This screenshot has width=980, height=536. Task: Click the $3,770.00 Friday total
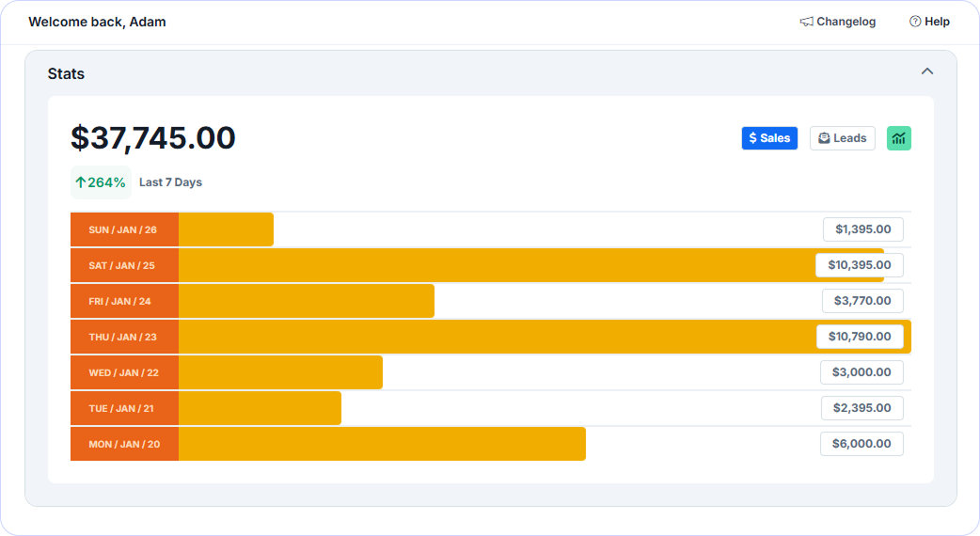click(862, 301)
